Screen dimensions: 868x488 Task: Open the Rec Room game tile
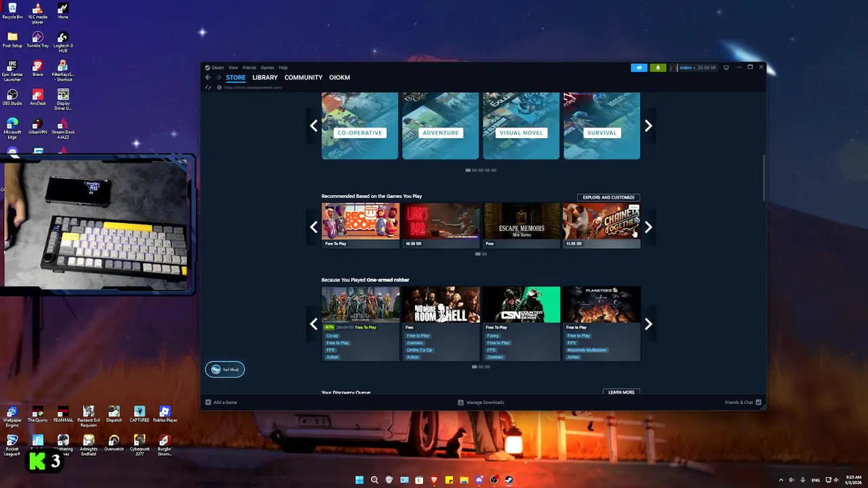360,226
